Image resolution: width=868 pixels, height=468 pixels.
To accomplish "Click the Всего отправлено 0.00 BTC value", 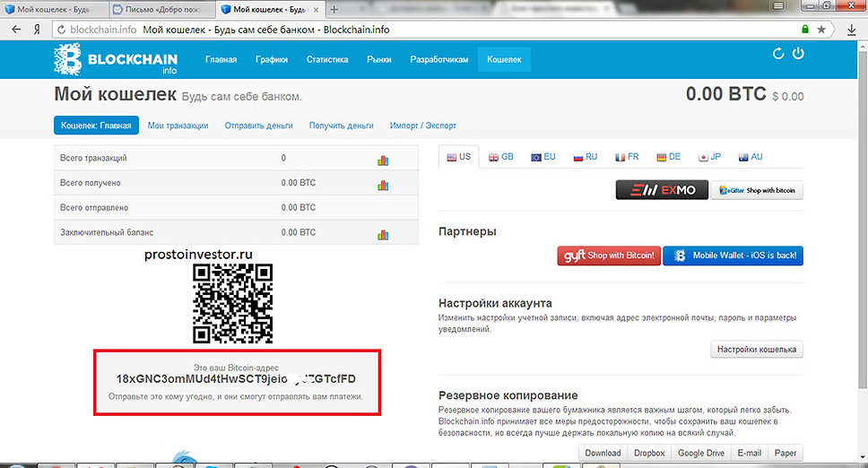I will [299, 207].
